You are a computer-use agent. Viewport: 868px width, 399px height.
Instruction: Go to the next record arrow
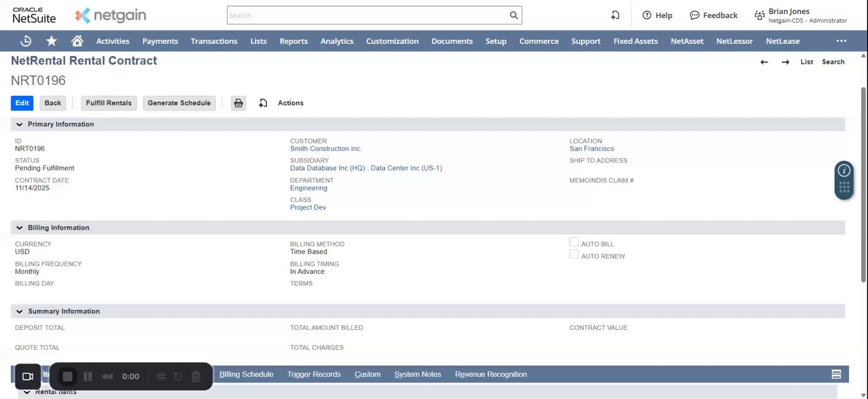click(785, 62)
